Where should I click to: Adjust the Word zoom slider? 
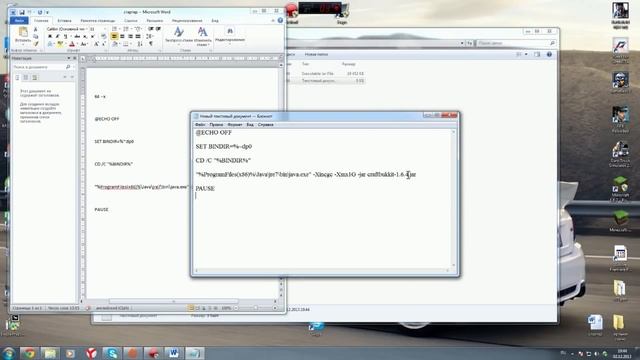point(255,308)
